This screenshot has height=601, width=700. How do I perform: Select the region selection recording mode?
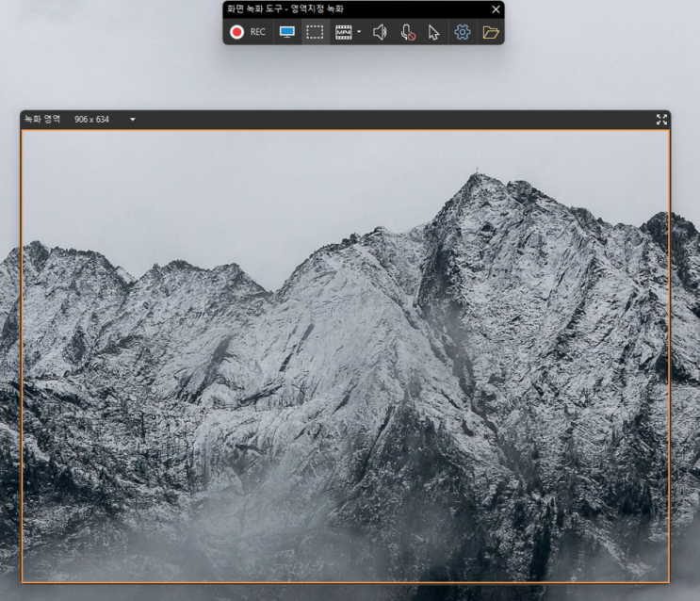(316, 32)
